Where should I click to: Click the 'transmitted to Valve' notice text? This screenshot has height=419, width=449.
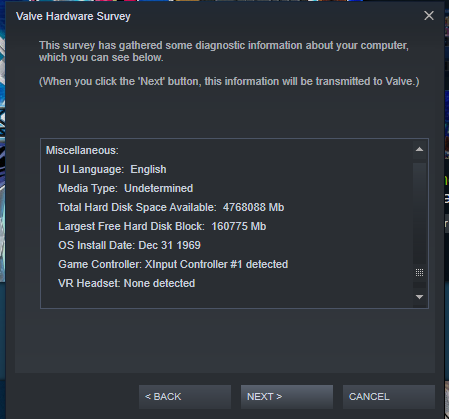(x=229, y=81)
